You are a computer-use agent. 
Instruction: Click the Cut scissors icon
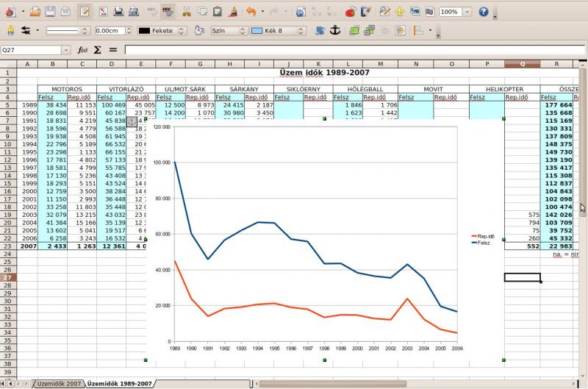(x=186, y=12)
